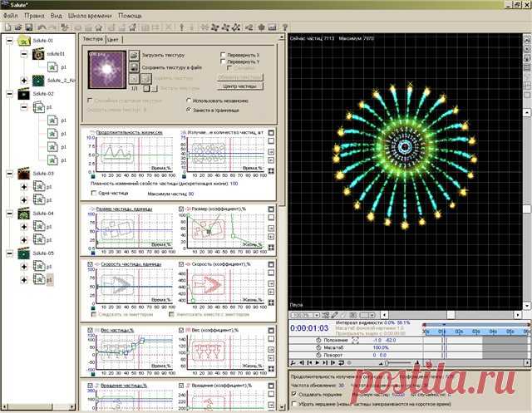Uncheck the Создавать порциями checkbox
The height and width of the screenshot is (413, 532).
(x=294, y=395)
